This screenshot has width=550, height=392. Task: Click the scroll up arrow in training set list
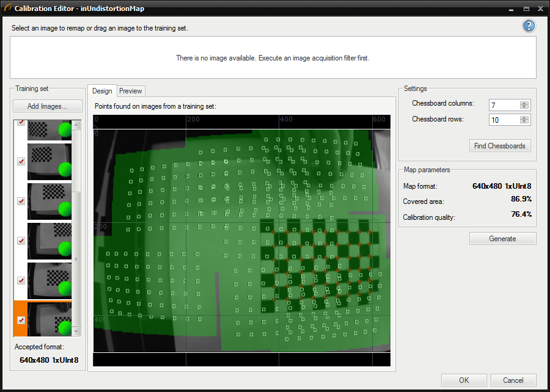click(x=76, y=125)
